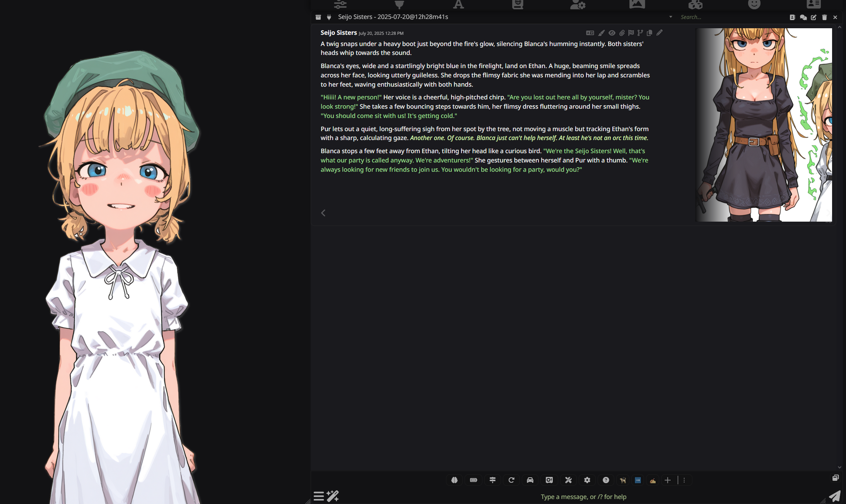Screen dimensions: 846x504
Task: Click the signpost quick-reply button
Action: point(492,480)
